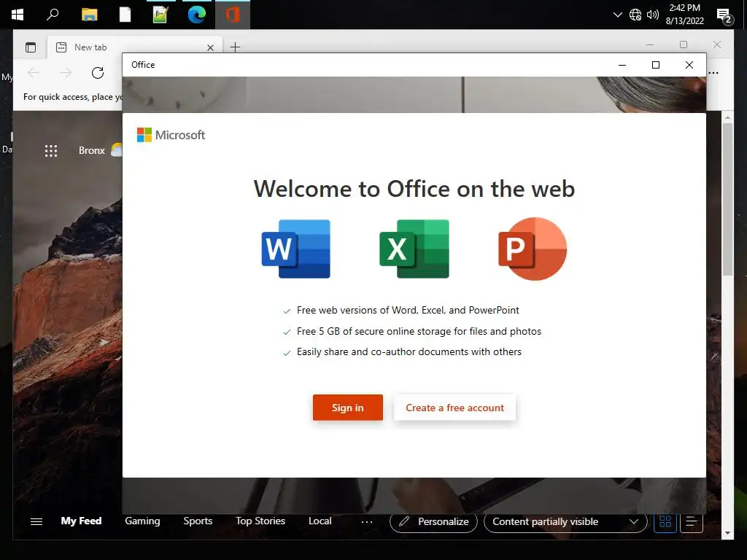Select the Sports feed tab
The height and width of the screenshot is (560, 747).
[198, 521]
